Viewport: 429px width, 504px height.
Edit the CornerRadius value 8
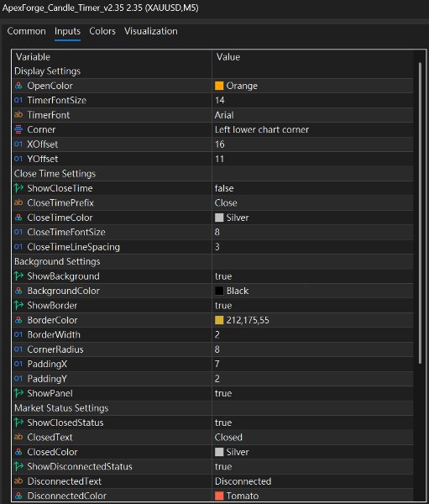[312, 349]
